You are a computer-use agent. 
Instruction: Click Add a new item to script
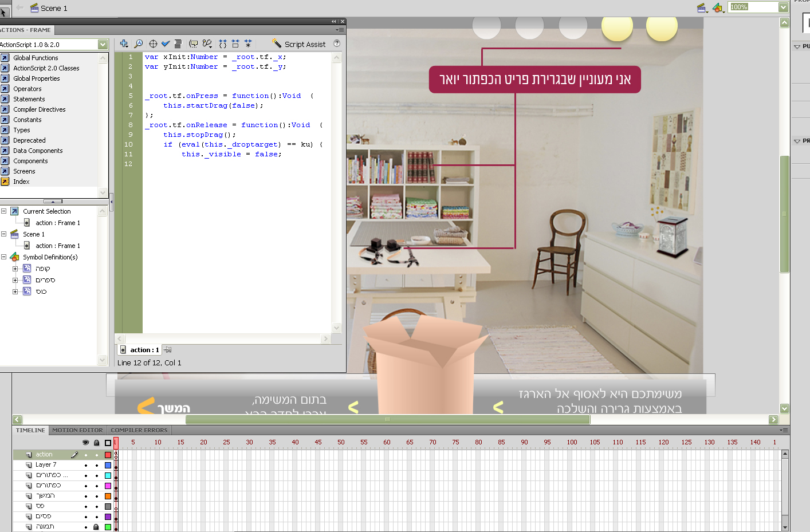[124, 44]
